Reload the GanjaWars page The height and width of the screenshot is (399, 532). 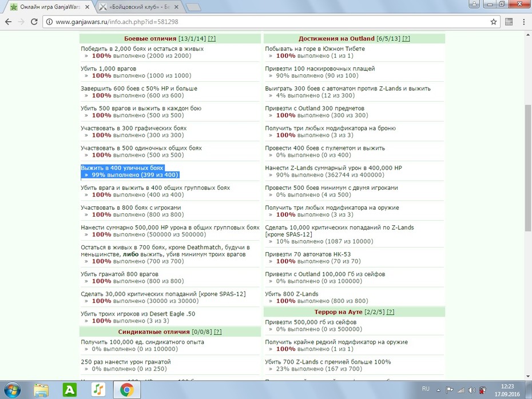[34, 22]
